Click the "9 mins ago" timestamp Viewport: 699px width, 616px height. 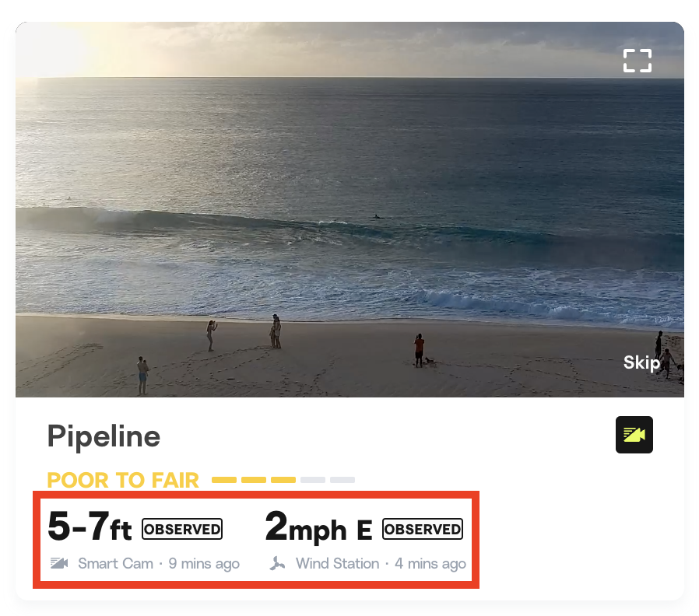pyautogui.click(x=204, y=563)
